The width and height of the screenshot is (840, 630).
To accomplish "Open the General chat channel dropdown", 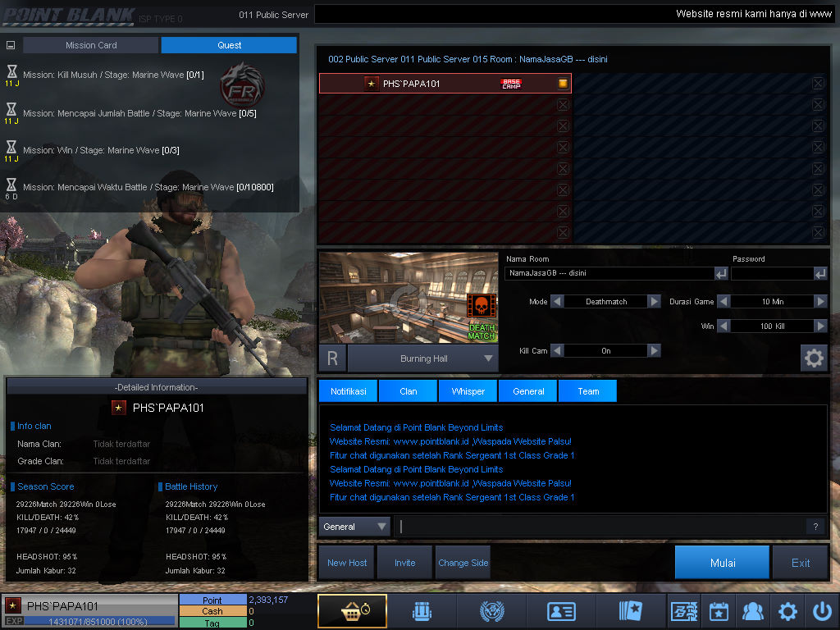I will [354, 527].
